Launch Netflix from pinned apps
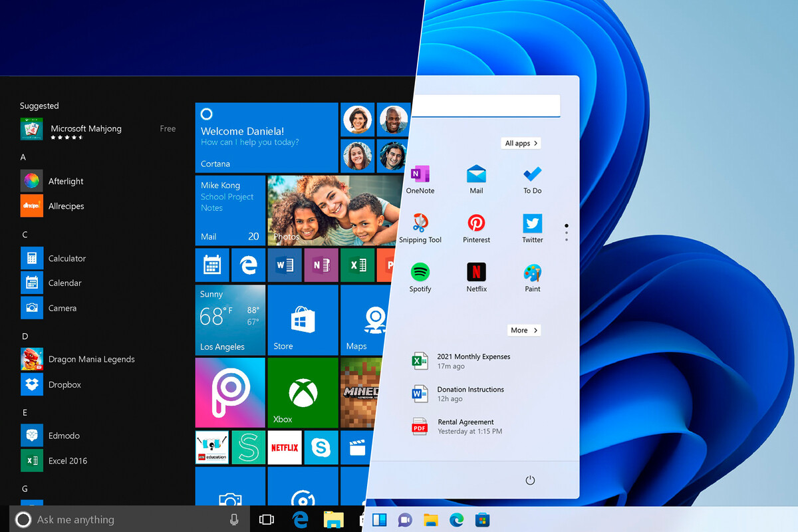The height and width of the screenshot is (532, 798). (476, 273)
